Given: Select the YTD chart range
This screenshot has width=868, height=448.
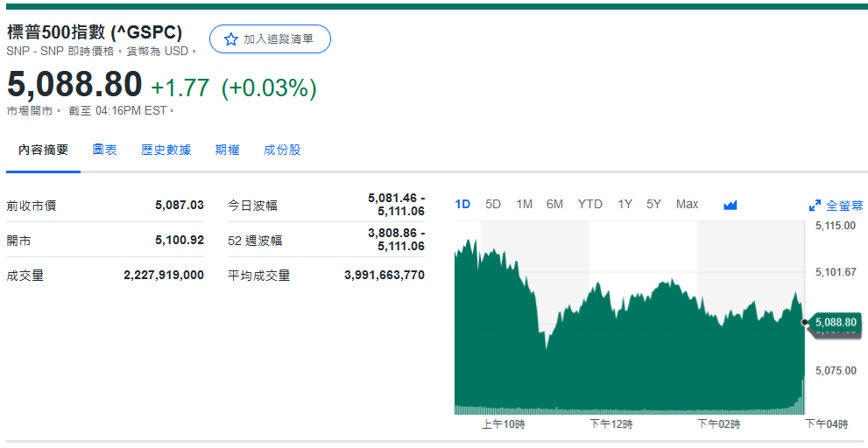Looking at the screenshot, I should pos(589,204).
